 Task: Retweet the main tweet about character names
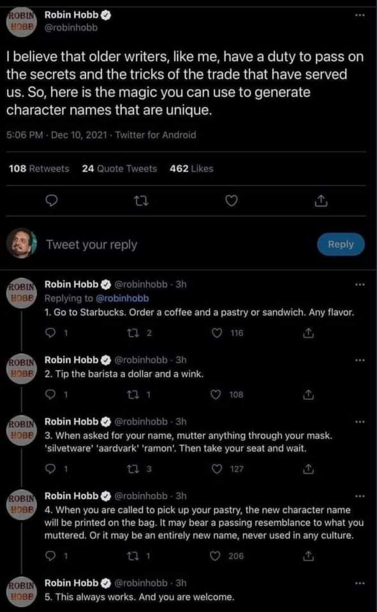tap(141, 201)
